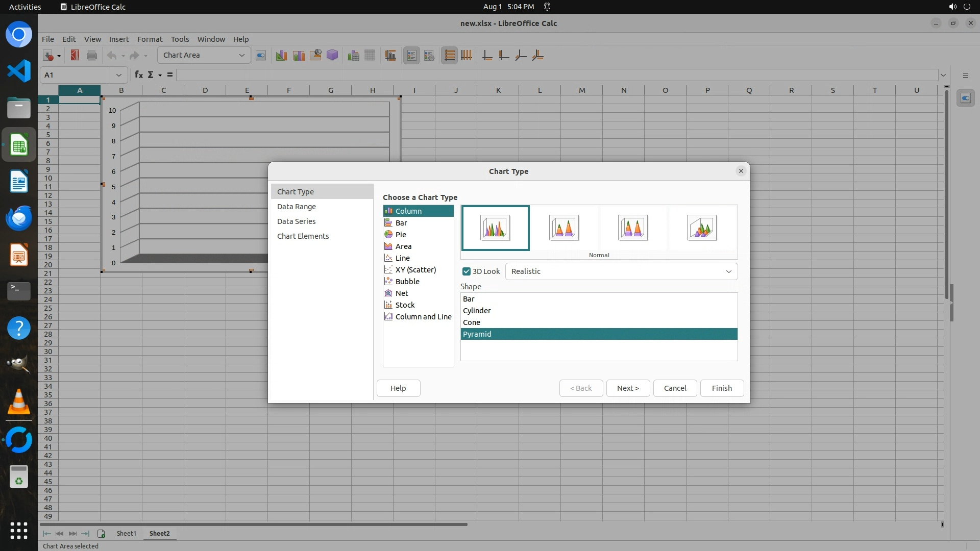Screen dimensions: 980x551
Task: Click the 3D View cube toolbar icon
Action: (332, 55)
